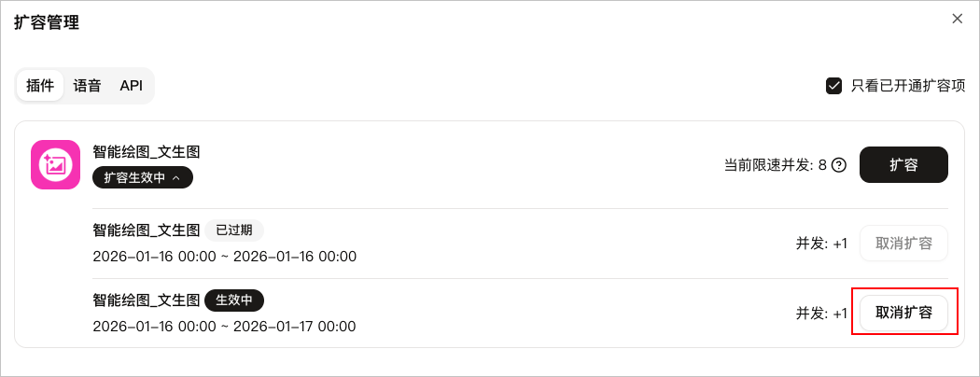Collapse the 扩容生效中 dropdown badge

(143, 177)
